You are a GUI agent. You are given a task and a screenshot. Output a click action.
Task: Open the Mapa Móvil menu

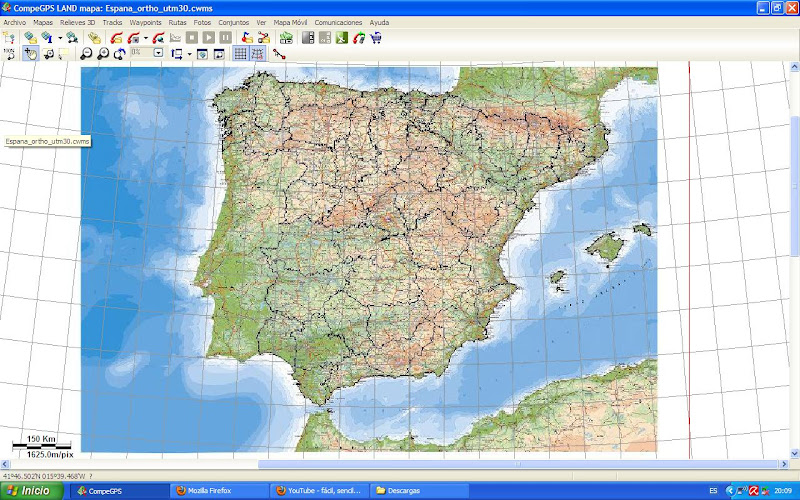coord(290,22)
